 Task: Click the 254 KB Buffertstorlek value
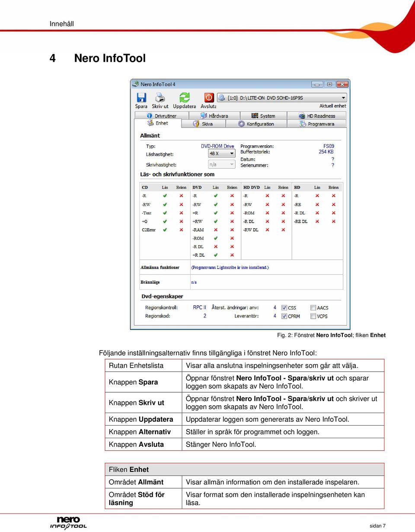326,152
